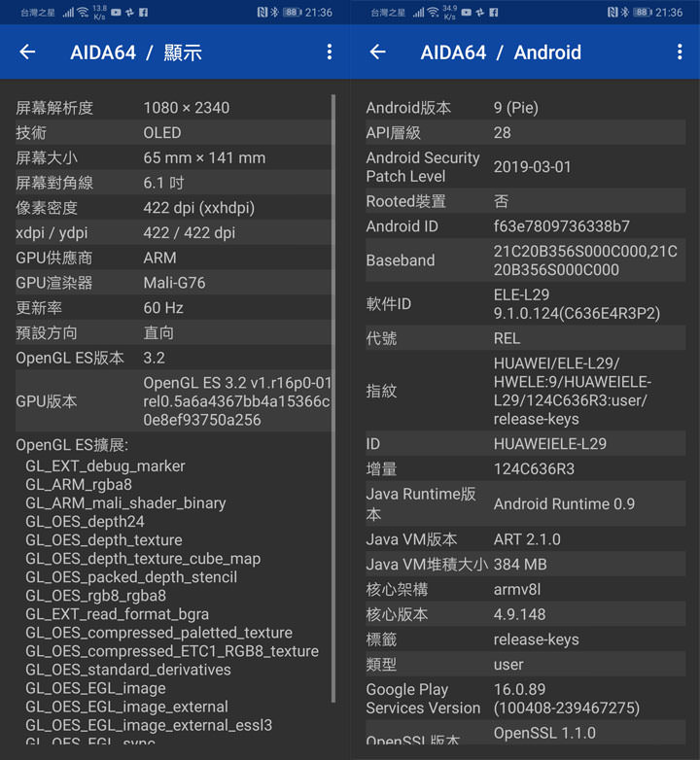Select the 像素密度 422 dpi row

pos(173,207)
